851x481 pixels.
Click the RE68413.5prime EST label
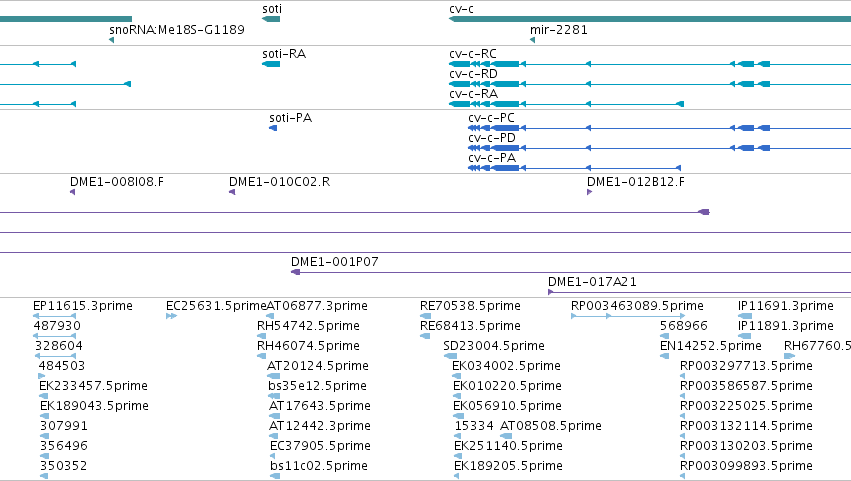[x=470, y=326]
